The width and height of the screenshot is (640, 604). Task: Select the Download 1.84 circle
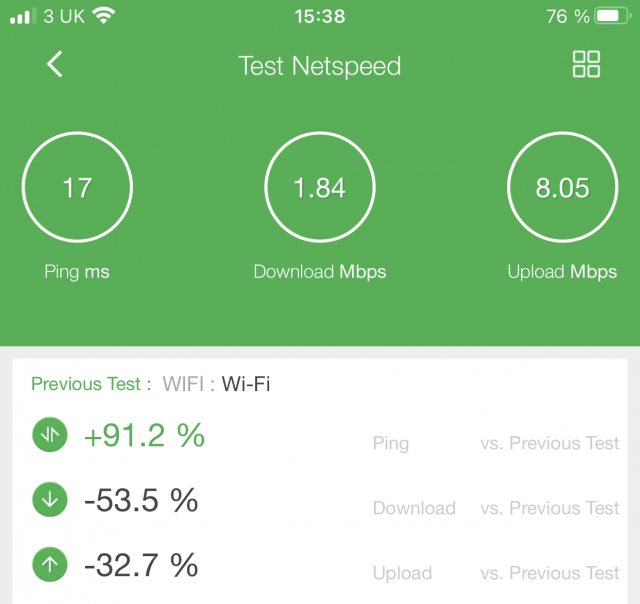pos(320,187)
